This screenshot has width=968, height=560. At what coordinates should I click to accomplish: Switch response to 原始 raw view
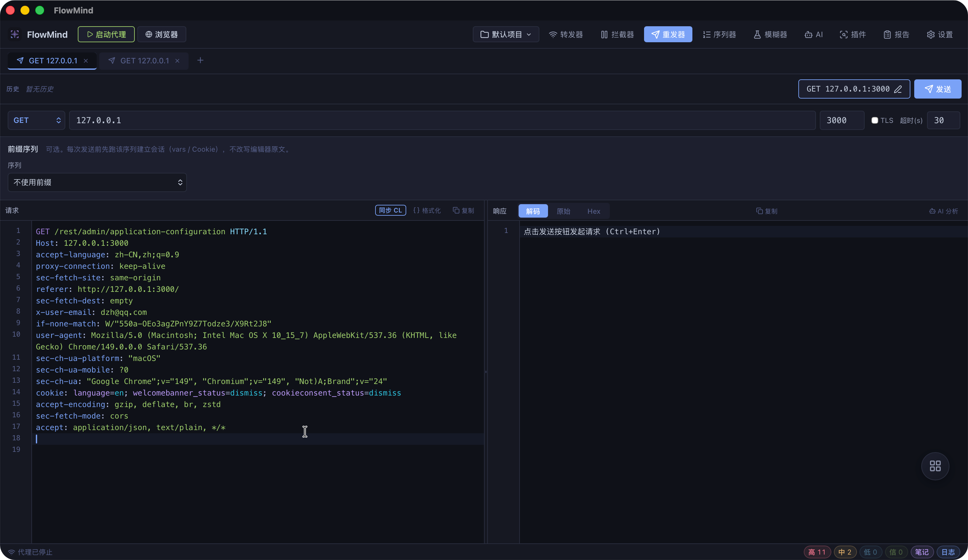(x=563, y=211)
